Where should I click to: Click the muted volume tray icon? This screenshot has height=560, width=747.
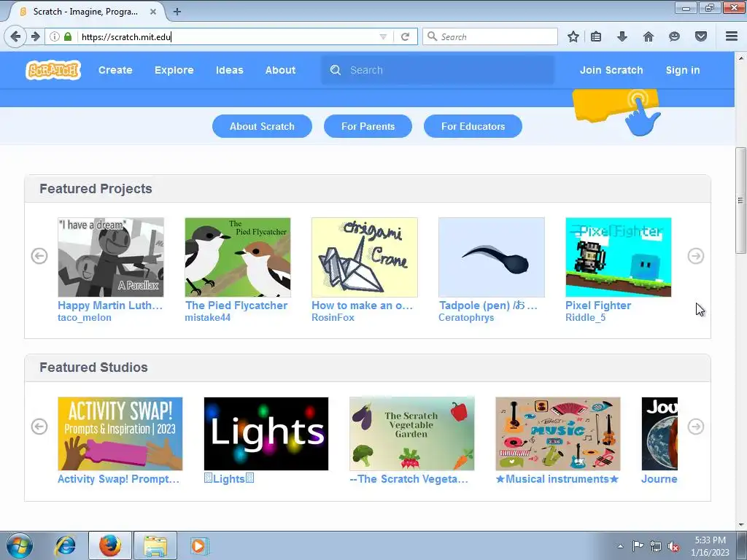point(673,546)
